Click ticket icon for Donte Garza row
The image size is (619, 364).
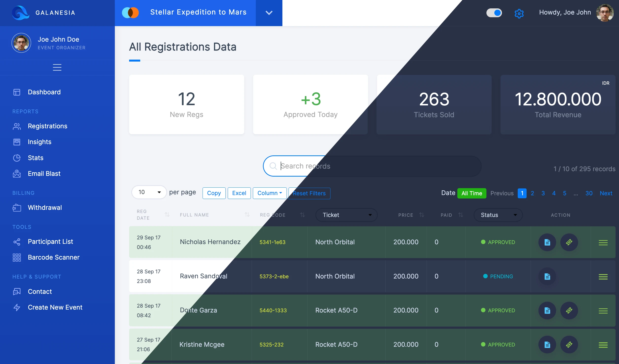coord(569,311)
